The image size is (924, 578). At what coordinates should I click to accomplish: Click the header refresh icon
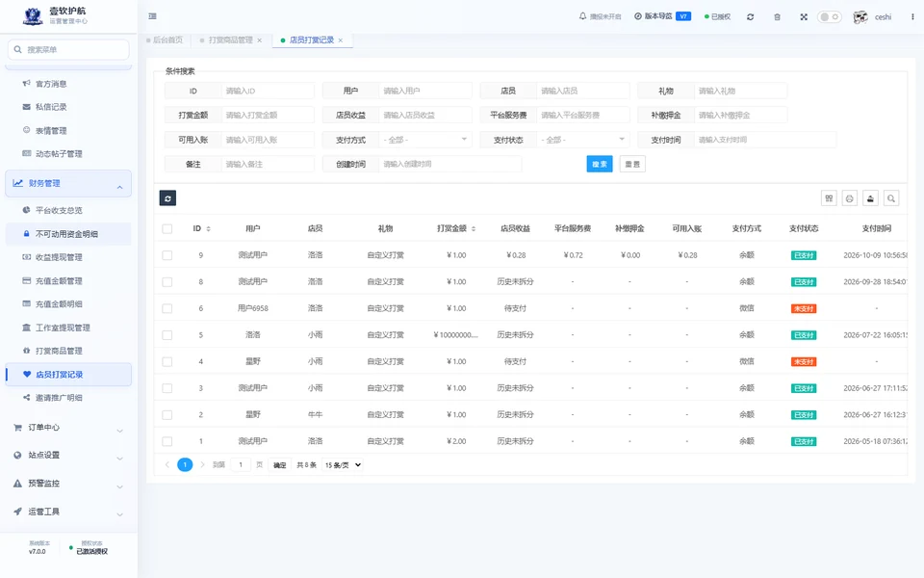coord(750,17)
